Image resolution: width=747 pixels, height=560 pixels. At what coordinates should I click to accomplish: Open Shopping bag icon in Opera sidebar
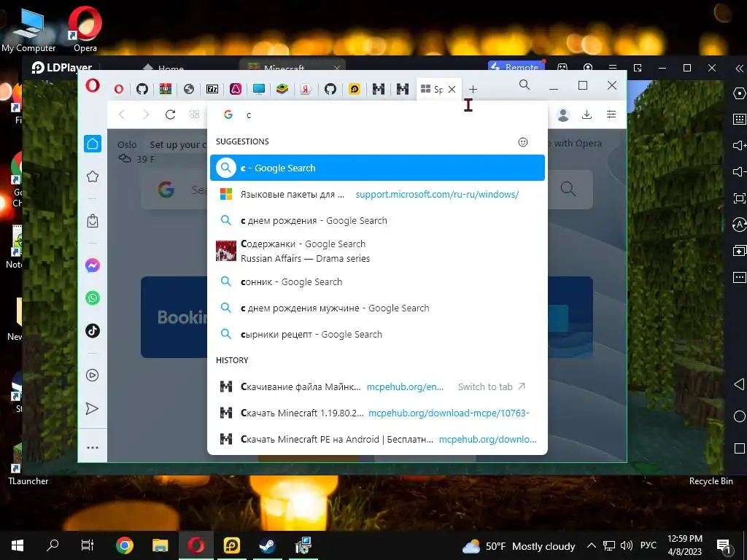pos(93,221)
